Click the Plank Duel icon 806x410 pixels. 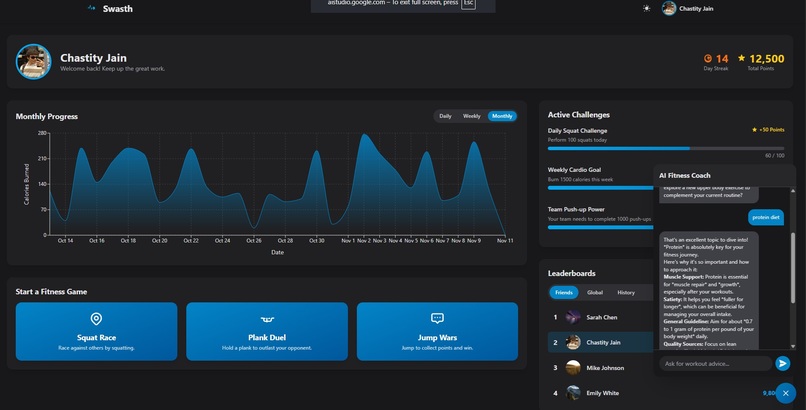(x=267, y=319)
